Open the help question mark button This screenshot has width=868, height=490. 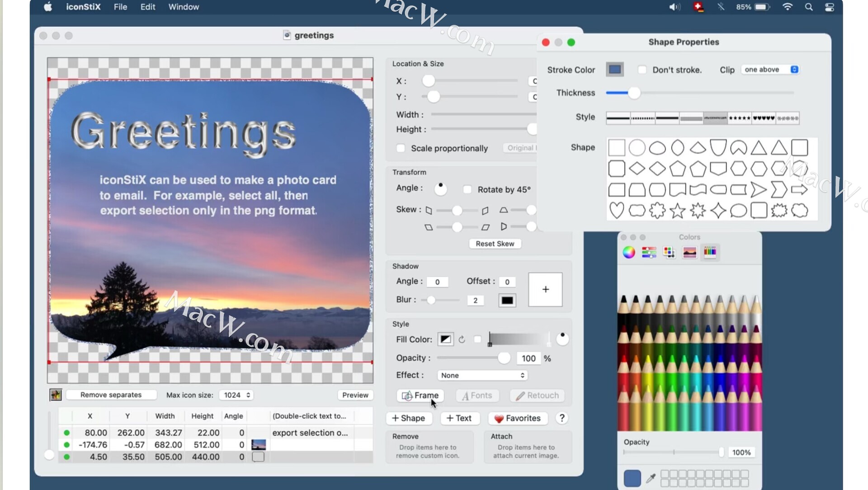pyautogui.click(x=562, y=418)
